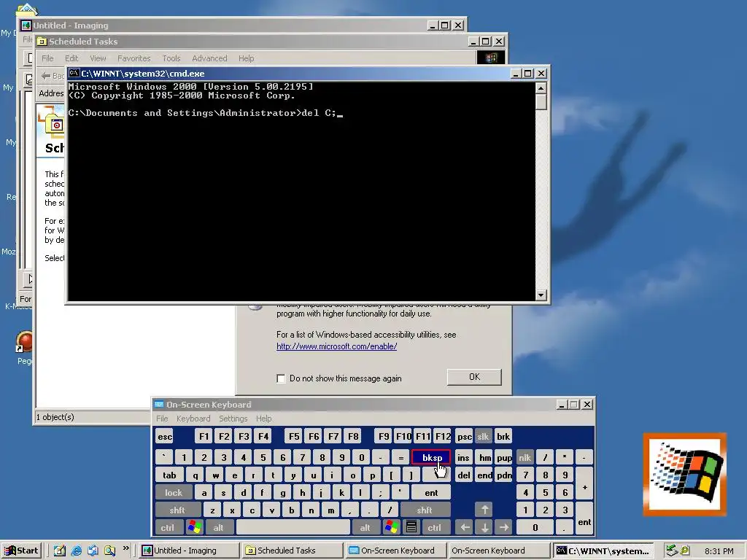Tap the F1 key on the keyboard

[204, 437]
